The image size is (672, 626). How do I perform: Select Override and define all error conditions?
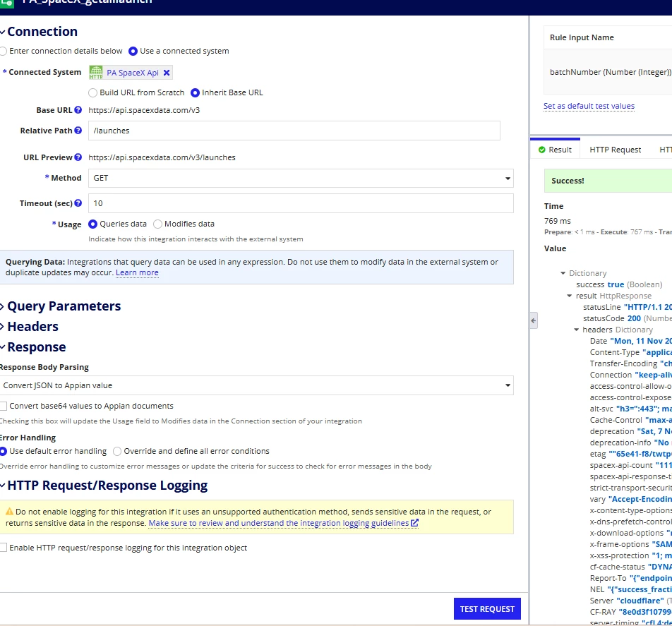point(117,451)
